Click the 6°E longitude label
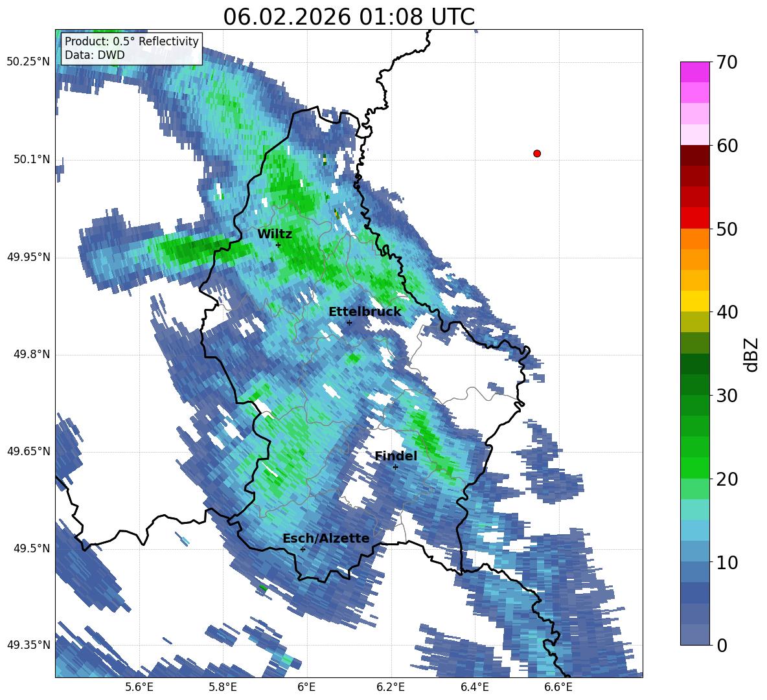This screenshot has width=767, height=700. click(306, 687)
